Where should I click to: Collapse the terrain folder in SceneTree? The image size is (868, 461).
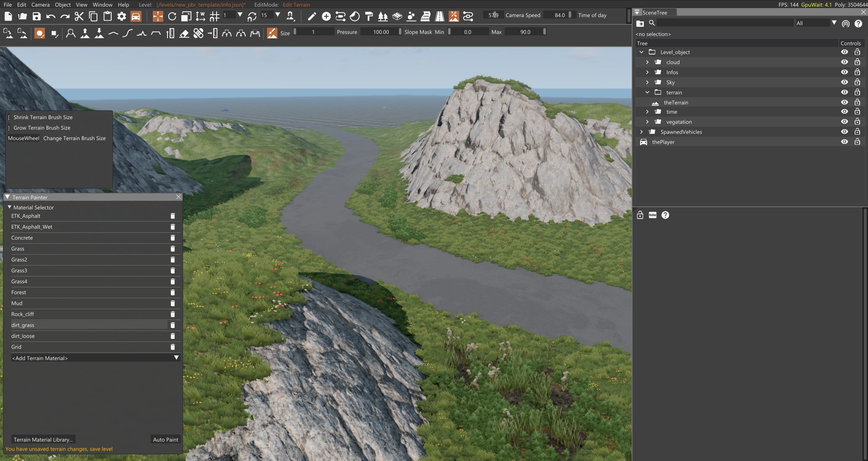[647, 92]
